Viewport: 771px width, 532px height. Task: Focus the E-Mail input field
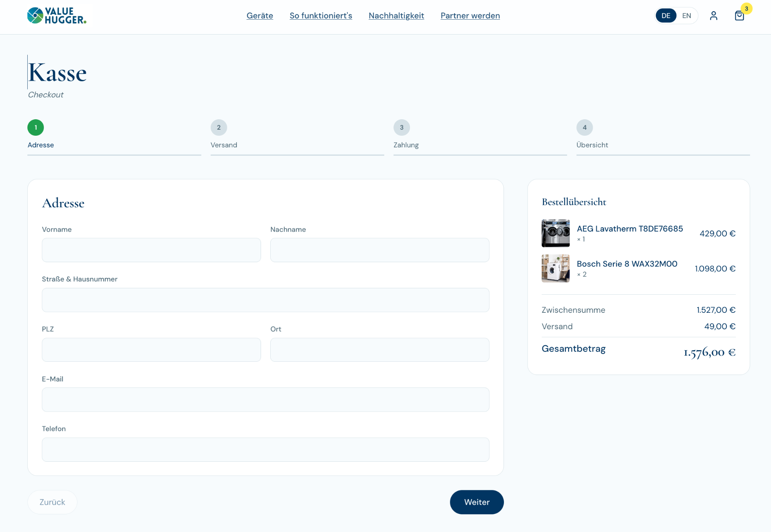coord(265,400)
